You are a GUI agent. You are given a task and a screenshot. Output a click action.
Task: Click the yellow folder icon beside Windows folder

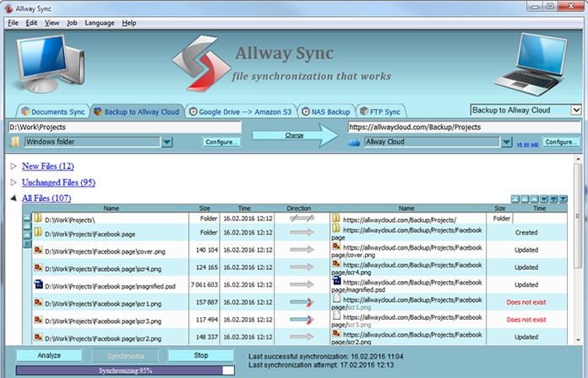[x=14, y=142]
